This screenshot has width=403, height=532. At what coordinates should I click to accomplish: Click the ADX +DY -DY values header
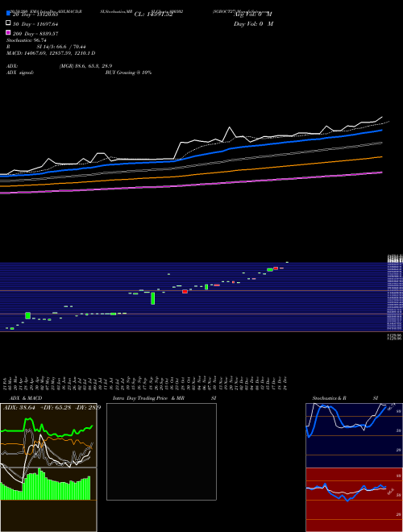tap(52, 408)
